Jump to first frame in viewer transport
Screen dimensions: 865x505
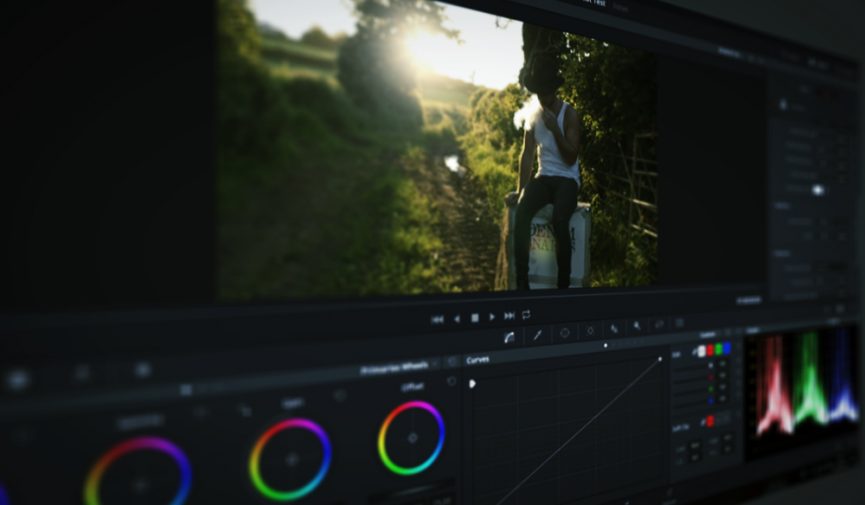tap(437, 320)
